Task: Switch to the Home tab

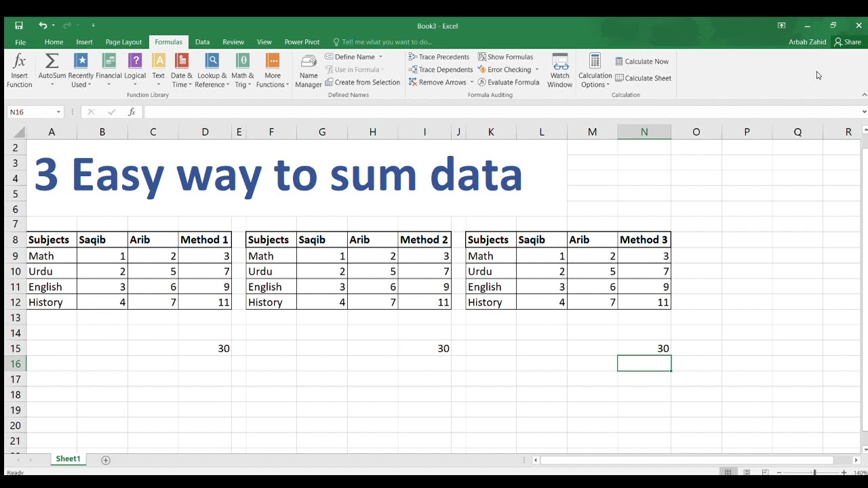Action: click(x=54, y=42)
